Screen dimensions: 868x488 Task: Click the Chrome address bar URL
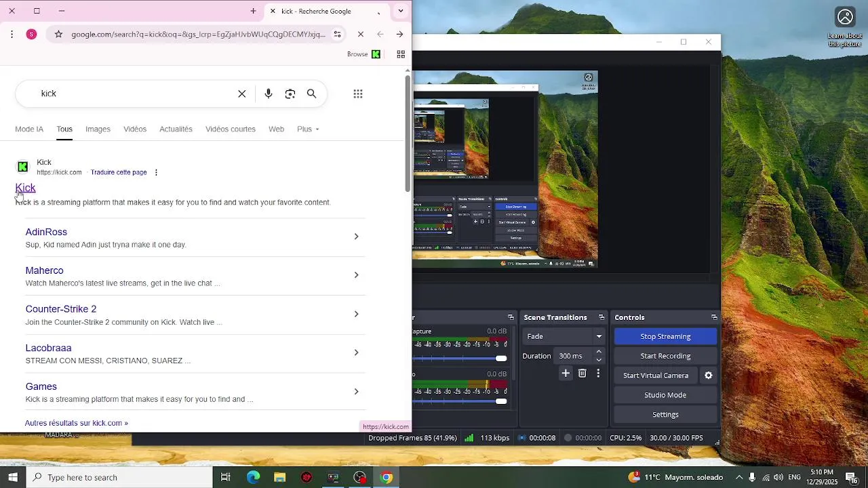(x=198, y=34)
